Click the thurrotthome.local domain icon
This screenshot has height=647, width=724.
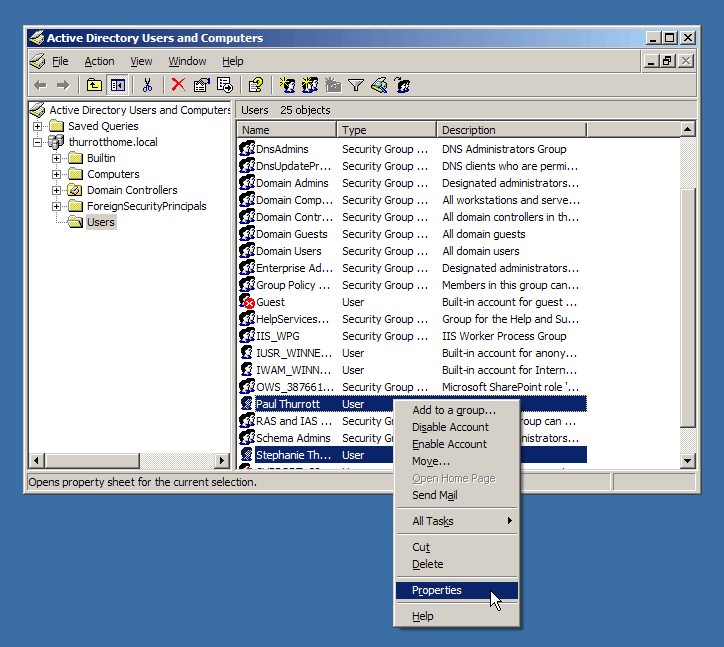(x=56, y=142)
